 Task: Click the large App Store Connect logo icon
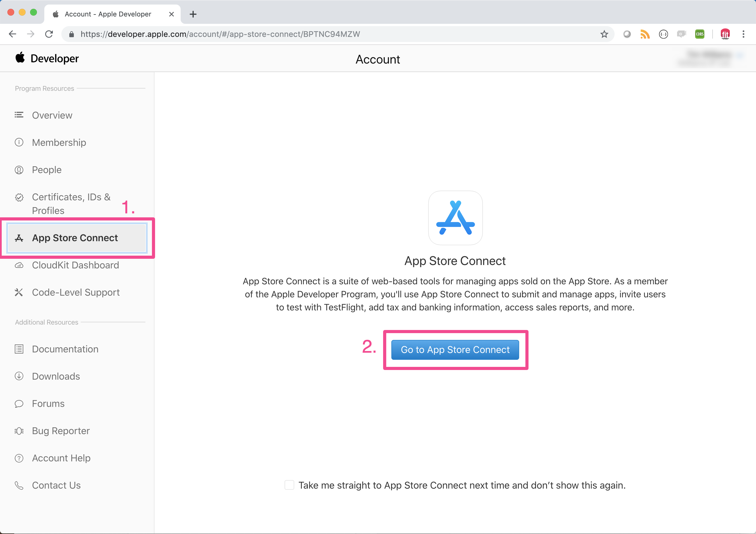tap(455, 218)
